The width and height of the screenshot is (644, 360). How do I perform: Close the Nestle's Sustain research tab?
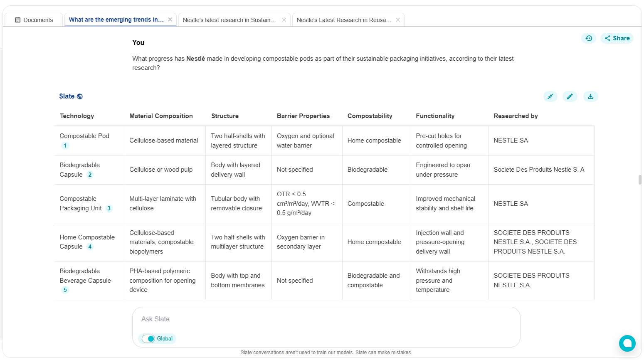[284, 20]
